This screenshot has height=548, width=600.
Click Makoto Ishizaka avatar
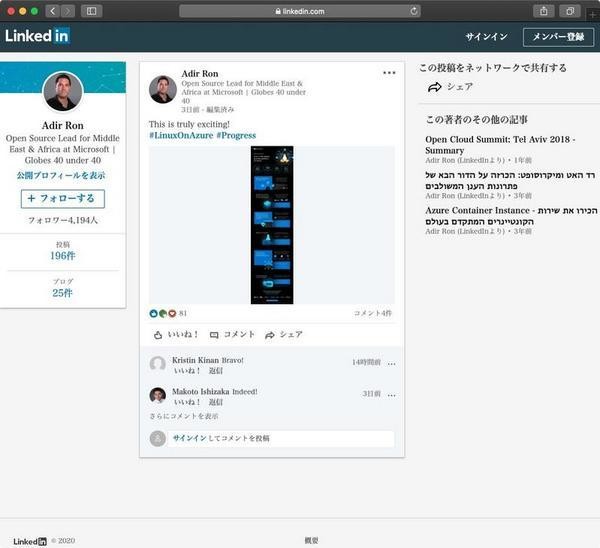[x=158, y=395]
